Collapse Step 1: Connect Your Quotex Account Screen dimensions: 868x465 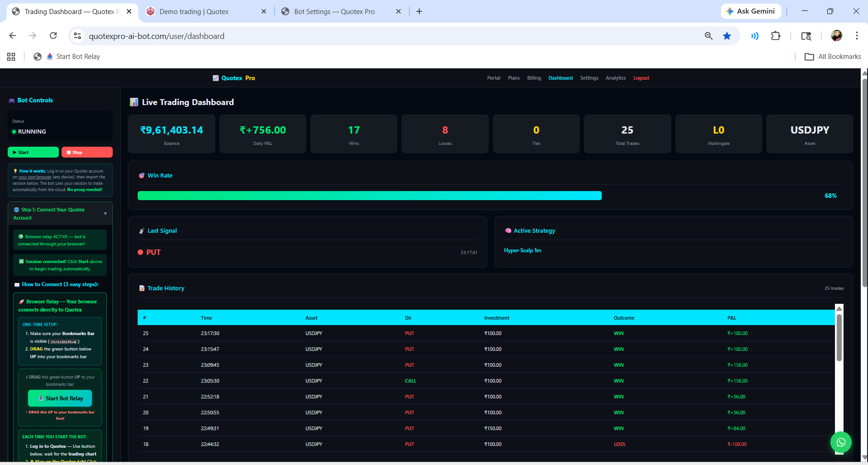(60, 214)
